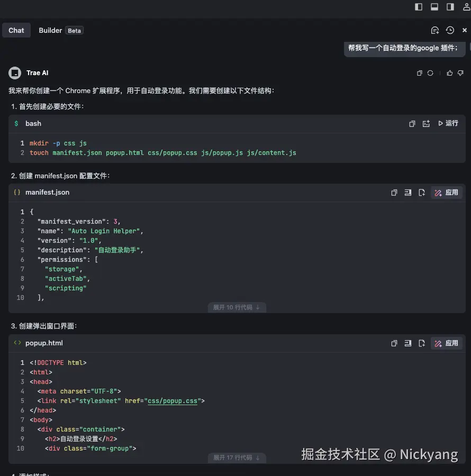The height and width of the screenshot is (476, 471).
Task: Close the AI chat panel
Action: [464, 30]
